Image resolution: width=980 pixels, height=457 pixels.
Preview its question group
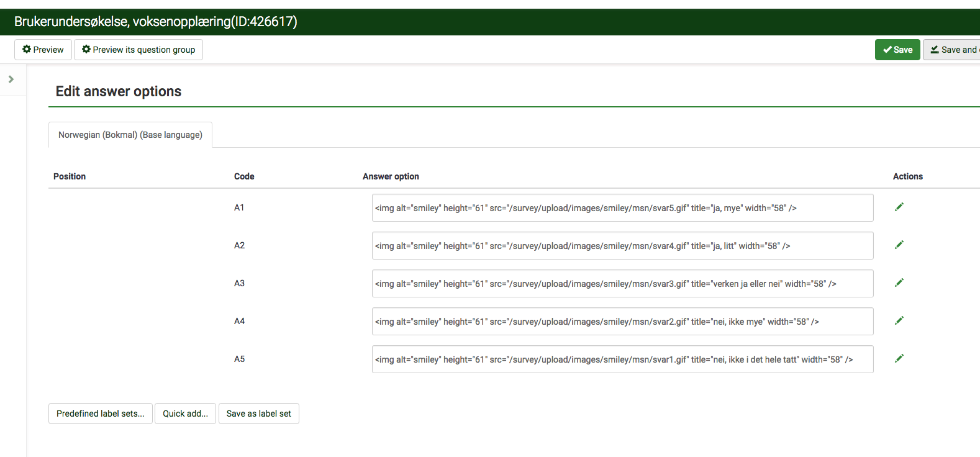click(138, 50)
